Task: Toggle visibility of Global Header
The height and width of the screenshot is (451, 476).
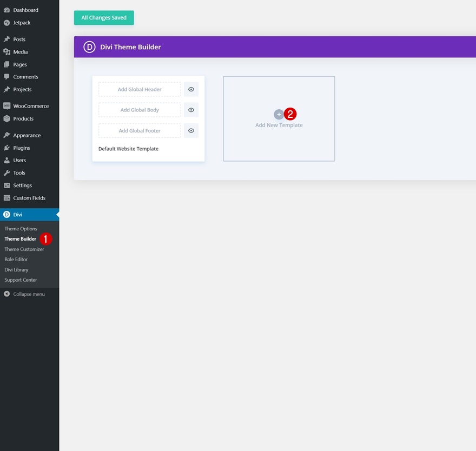Action: [x=191, y=89]
